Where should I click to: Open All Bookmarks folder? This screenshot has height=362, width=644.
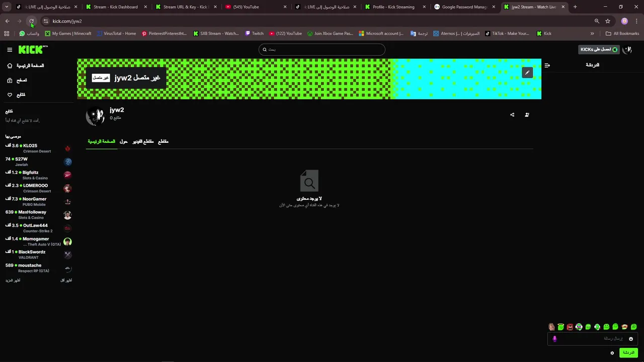coord(622,34)
